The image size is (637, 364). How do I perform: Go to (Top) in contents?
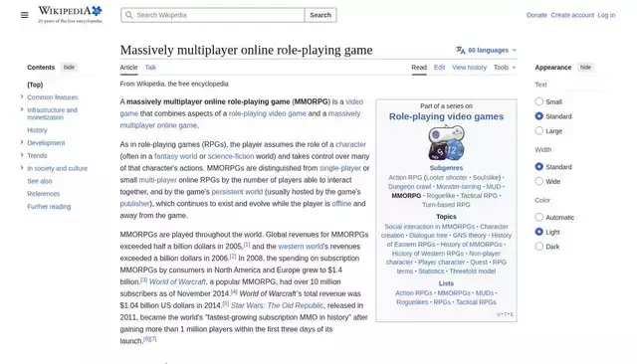35,85
